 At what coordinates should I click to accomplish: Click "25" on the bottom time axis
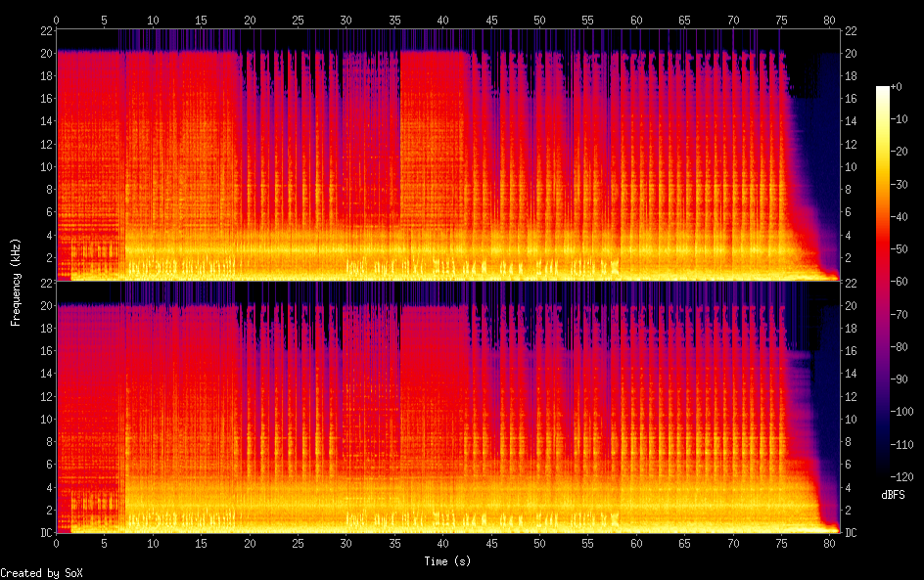[298, 544]
